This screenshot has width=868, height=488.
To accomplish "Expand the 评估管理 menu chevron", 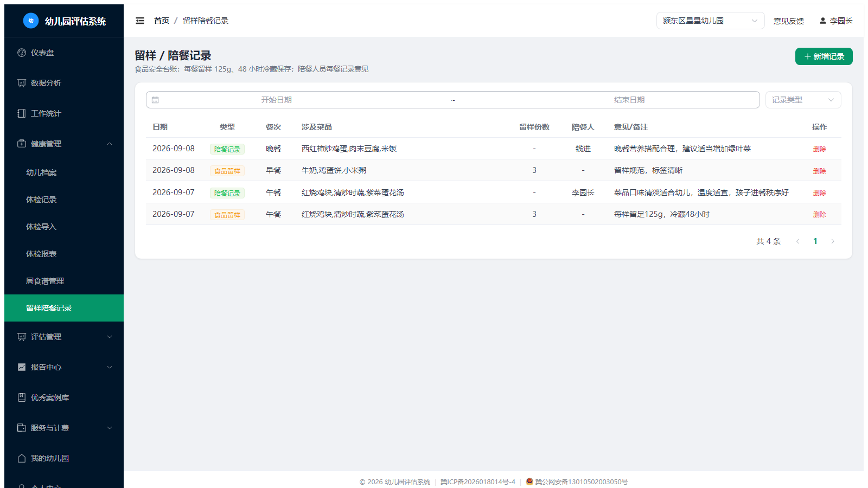I will pos(110,337).
